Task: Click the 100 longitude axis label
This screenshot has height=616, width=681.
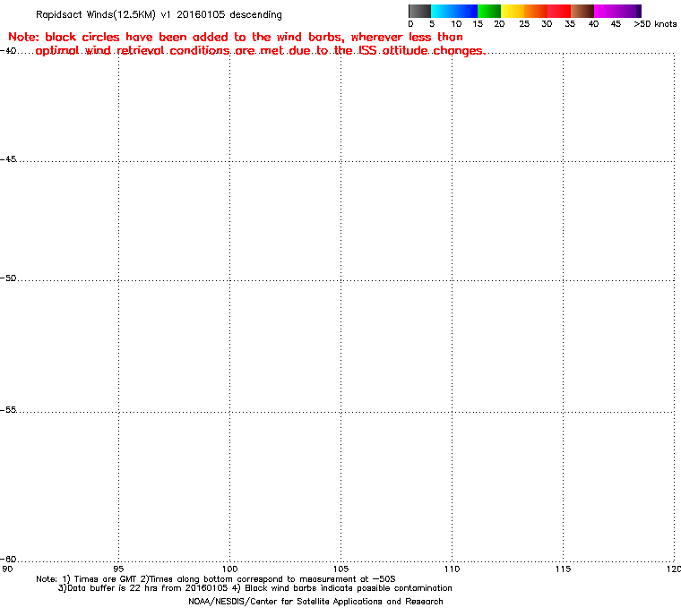Action: 229,569
